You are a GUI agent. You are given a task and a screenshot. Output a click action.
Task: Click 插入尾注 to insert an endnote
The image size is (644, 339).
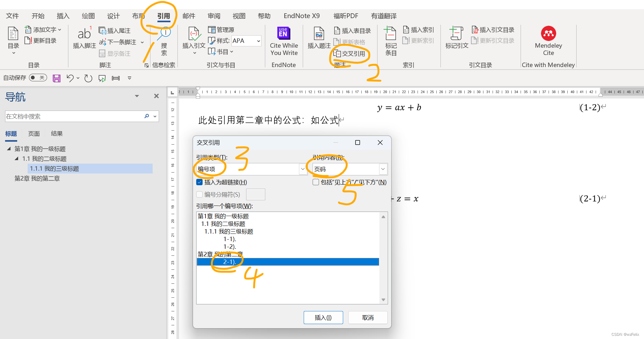point(114,31)
